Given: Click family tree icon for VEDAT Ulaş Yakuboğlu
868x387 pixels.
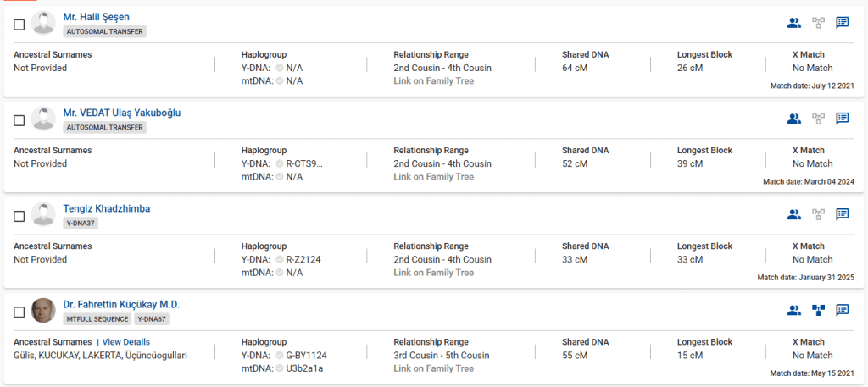Looking at the screenshot, I should [x=818, y=119].
